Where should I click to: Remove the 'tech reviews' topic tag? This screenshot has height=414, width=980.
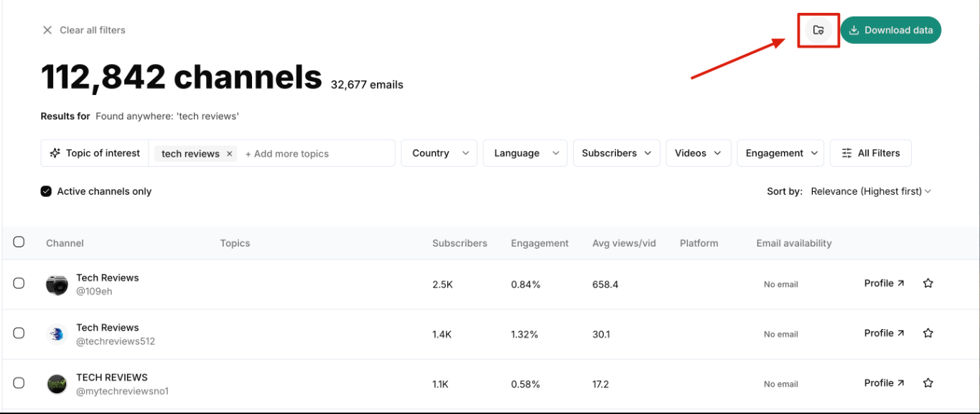coord(230,154)
